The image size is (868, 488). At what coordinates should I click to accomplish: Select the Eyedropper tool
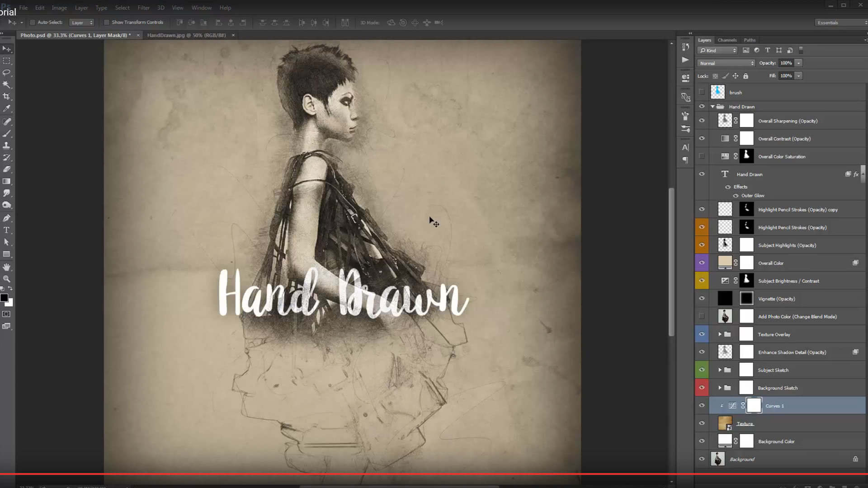tap(6, 108)
